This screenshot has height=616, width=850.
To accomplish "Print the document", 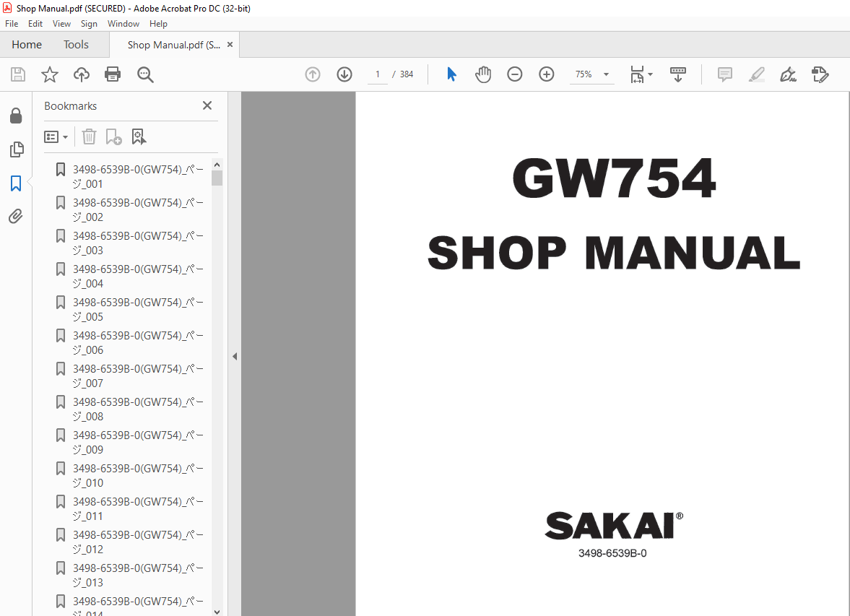I will coord(113,74).
